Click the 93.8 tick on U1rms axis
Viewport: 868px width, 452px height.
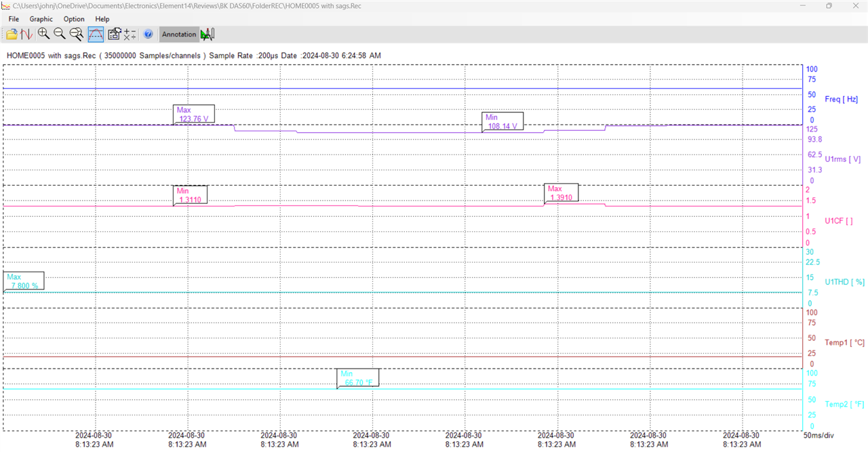tap(814, 139)
